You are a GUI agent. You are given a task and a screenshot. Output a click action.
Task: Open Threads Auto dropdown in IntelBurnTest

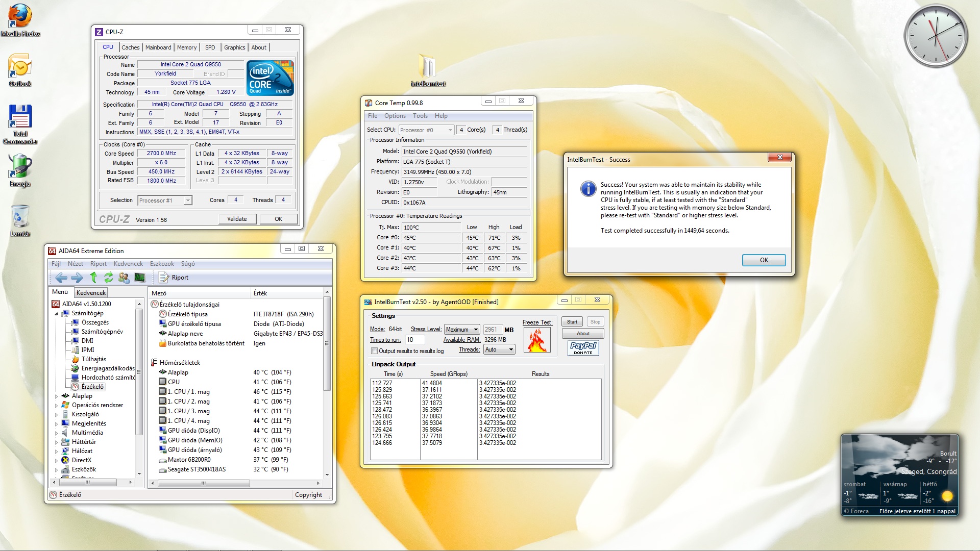pos(499,349)
